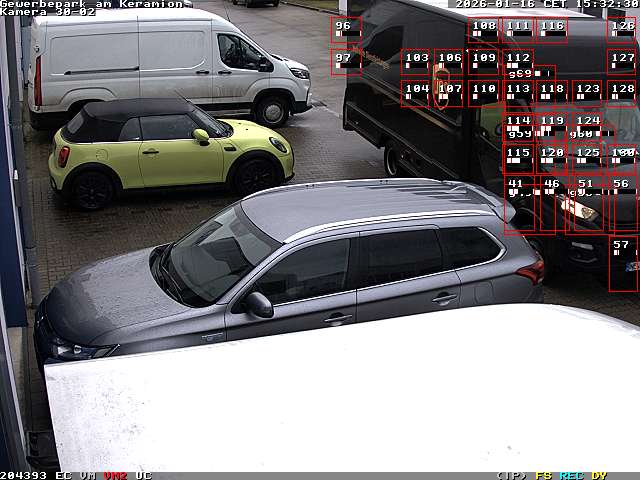The height and width of the screenshot is (480, 640).
Task: Click the yellow DY status indicator
Action: (x=599, y=475)
